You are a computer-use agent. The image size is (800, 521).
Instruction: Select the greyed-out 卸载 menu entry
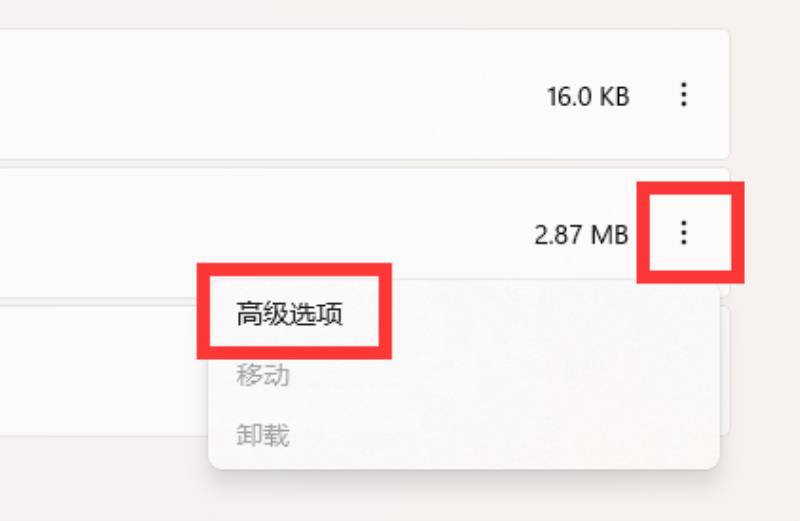(x=263, y=435)
